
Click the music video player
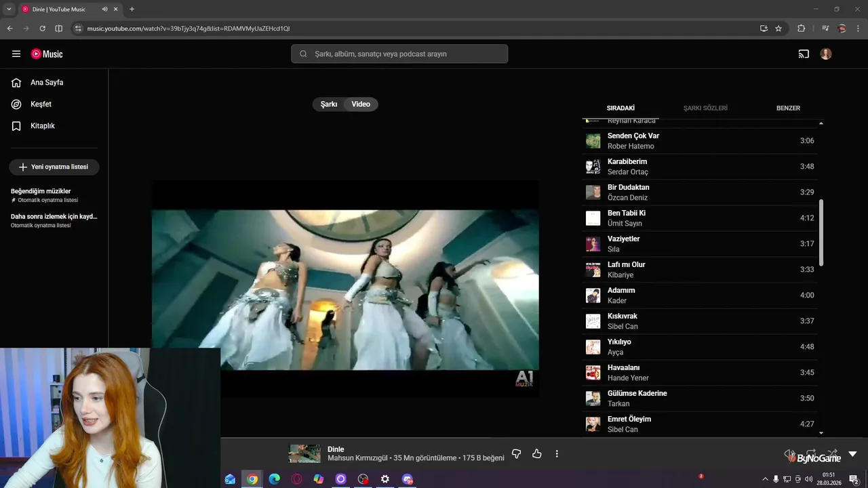[x=345, y=289]
